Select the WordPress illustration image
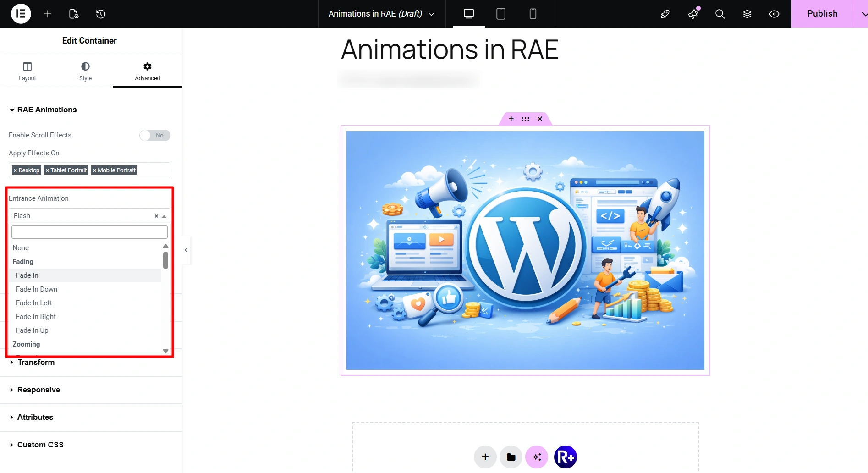The height and width of the screenshot is (473, 868). point(525,250)
